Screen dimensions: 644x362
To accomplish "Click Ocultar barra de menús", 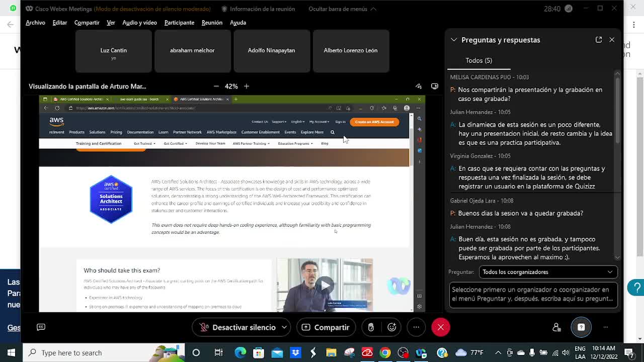I will pyautogui.click(x=342, y=9).
